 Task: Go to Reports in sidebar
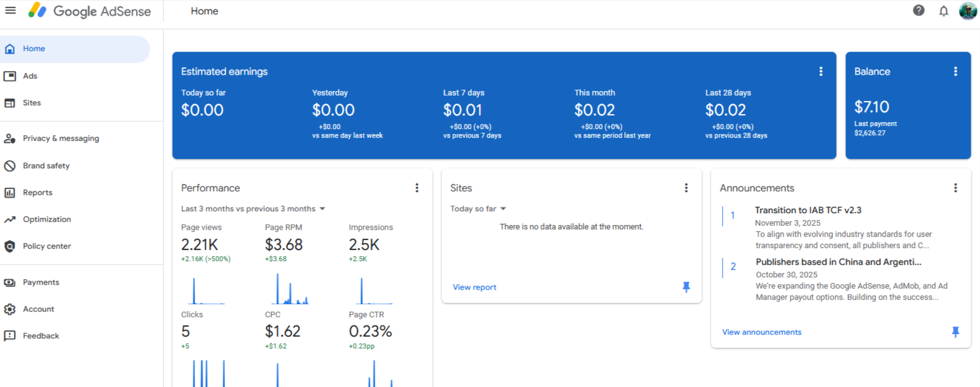pos(37,193)
